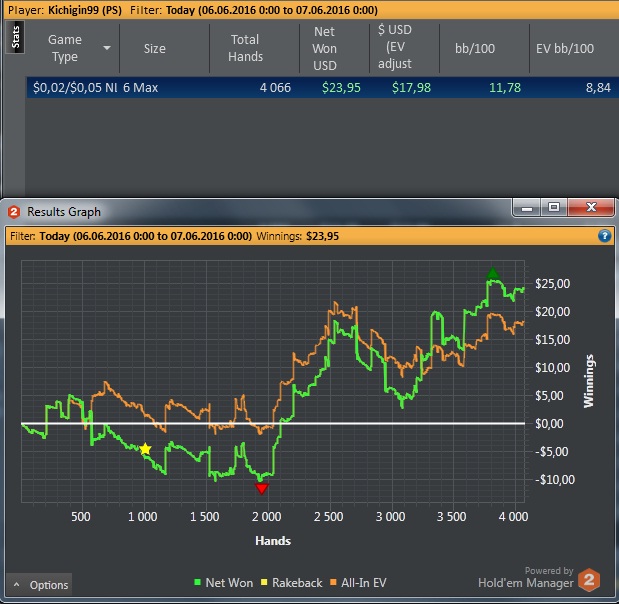The image size is (619, 604).
Task: Click the green upward triangle peak marker
Action: [492, 273]
